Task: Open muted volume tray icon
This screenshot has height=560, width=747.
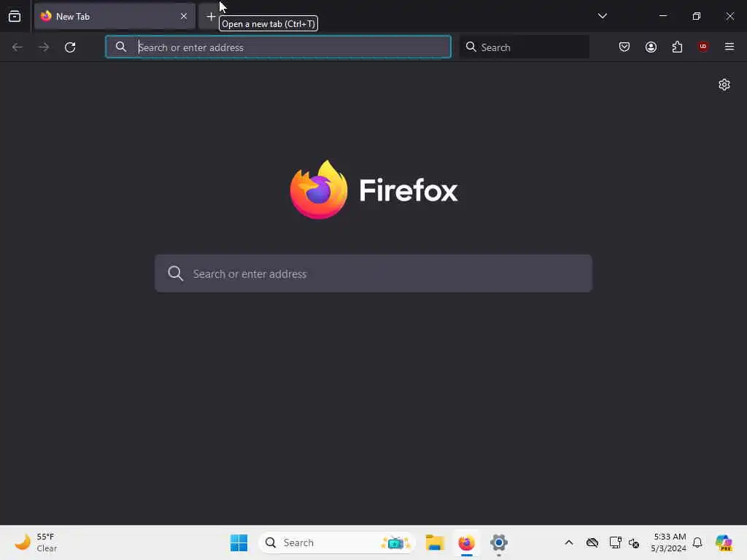Action: [x=634, y=542]
